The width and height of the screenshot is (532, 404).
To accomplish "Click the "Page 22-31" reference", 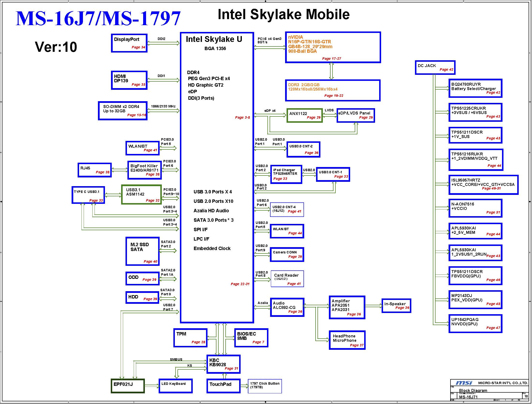I will click(x=240, y=284).
